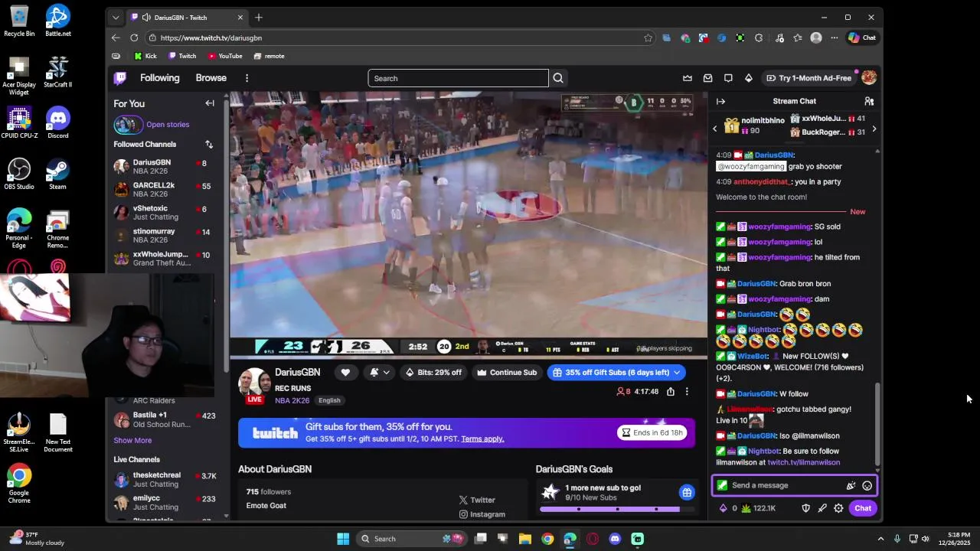Viewport: 980px width, 551px height.
Task: Click Try 1-Month Ad-Free button
Action: click(808, 78)
